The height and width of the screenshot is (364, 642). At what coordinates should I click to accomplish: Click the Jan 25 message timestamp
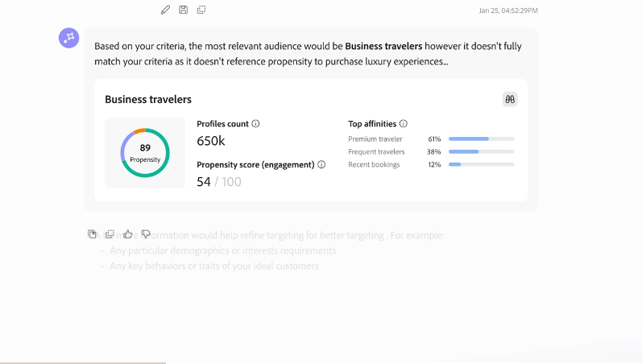[x=508, y=10]
